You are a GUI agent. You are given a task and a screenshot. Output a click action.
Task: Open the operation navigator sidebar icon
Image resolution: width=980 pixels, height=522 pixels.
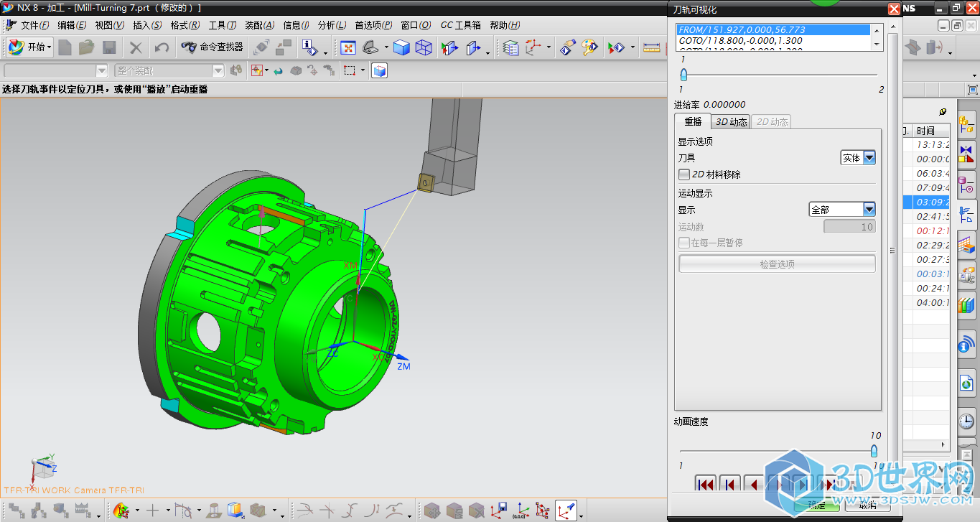coord(966,215)
